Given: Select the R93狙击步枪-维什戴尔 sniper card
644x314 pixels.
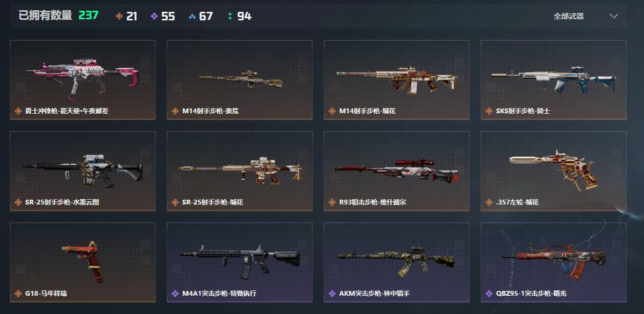Looking at the screenshot, I should tap(396, 171).
